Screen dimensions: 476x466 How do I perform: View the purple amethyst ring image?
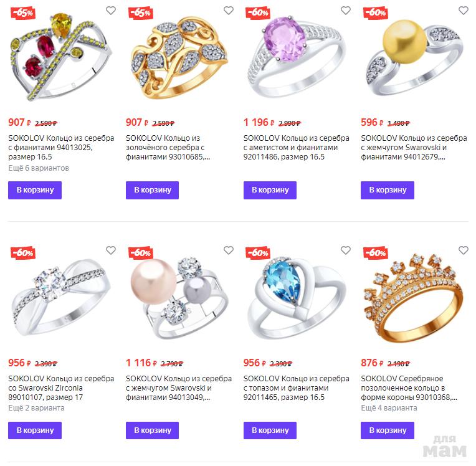click(295, 57)
